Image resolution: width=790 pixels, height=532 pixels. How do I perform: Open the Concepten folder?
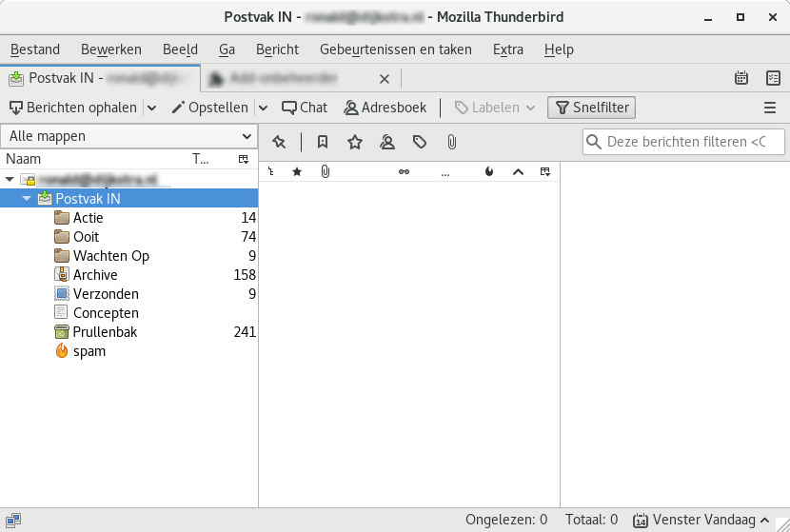129,313
